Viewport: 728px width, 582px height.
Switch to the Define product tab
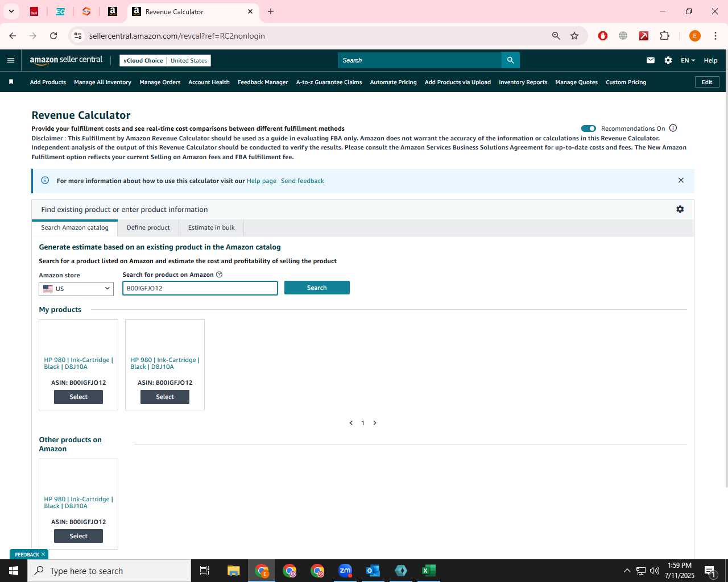(x=148, y=227)
